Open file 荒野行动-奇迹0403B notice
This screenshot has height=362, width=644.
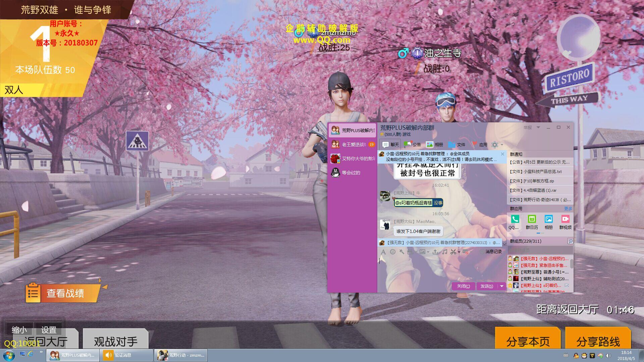tap(540, 199)
